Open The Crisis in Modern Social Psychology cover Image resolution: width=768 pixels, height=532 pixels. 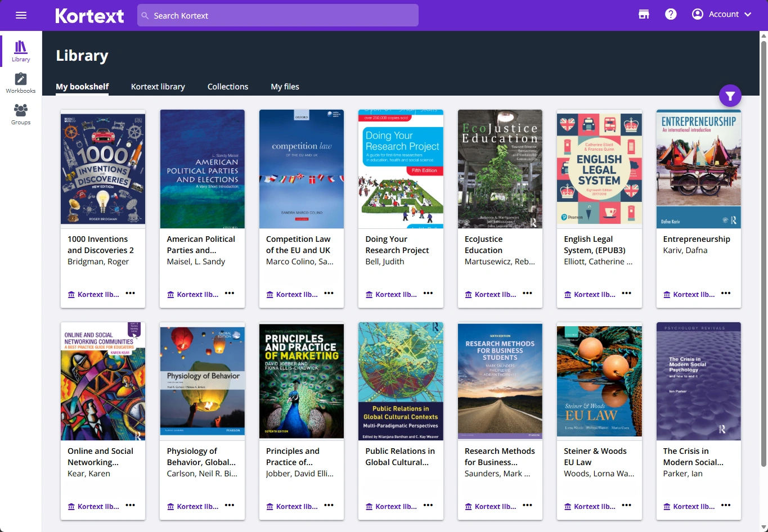[699, 381]
